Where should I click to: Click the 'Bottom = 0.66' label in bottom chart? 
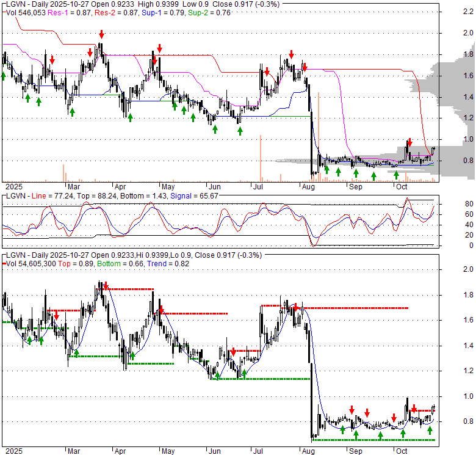coord(120,264)
